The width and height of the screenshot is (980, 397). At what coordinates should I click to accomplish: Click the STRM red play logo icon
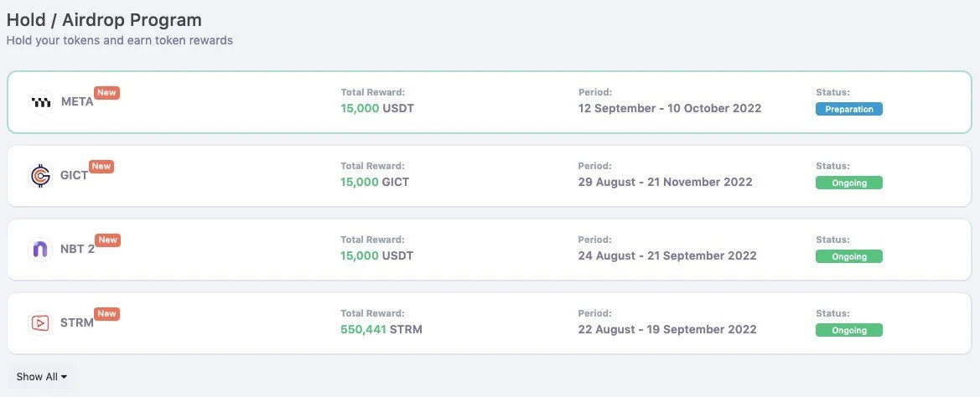[40, 323]
